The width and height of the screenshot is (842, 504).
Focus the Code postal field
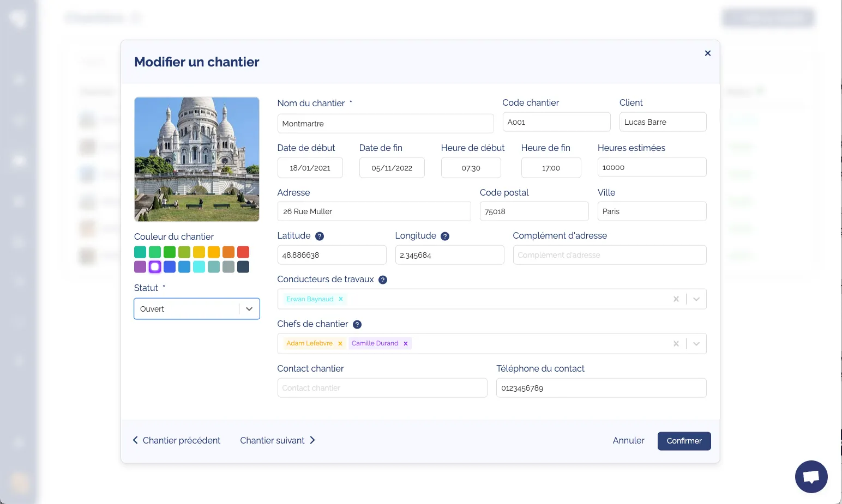click(534, 211)
